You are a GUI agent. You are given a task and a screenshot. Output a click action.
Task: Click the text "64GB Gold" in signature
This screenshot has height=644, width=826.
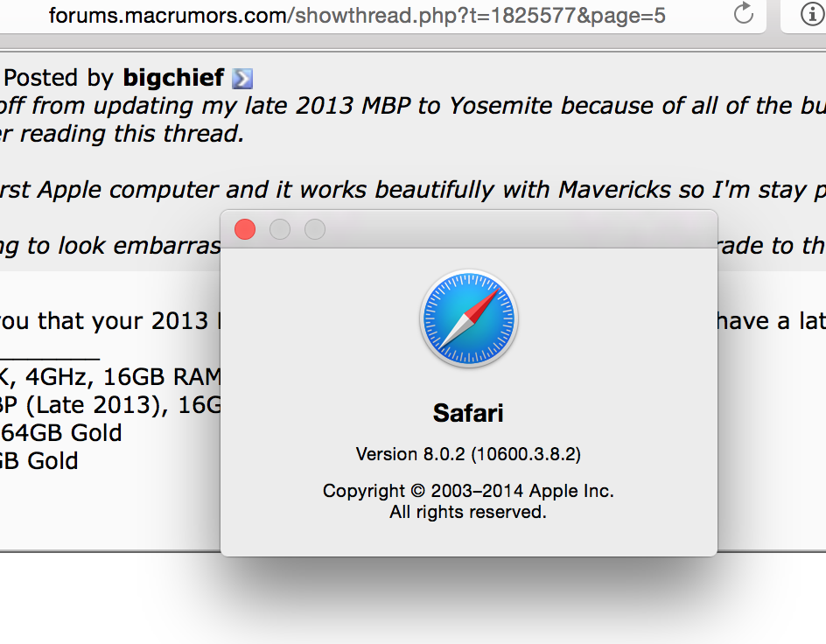(61, 433)
